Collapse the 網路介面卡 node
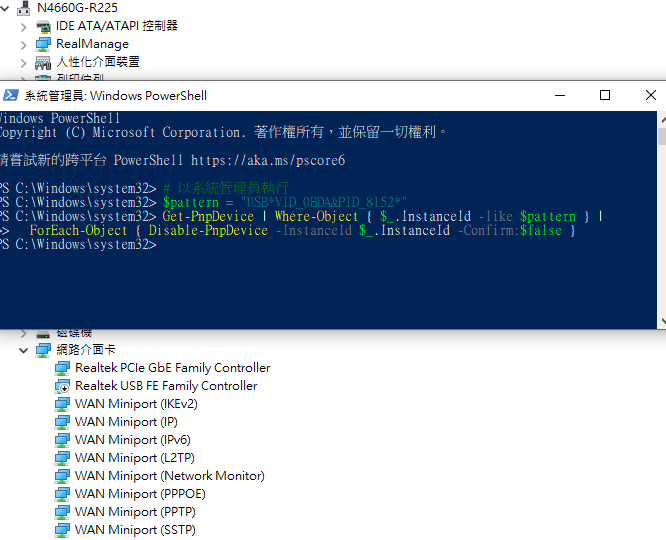Screen dimensions: 666x540 24,350
